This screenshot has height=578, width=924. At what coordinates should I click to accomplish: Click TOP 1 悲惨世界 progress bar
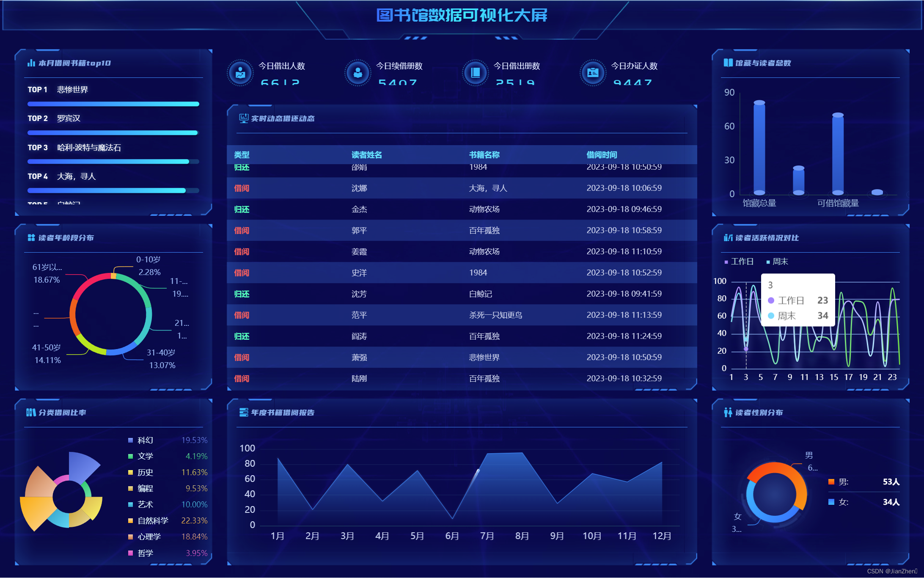(113, 104)
